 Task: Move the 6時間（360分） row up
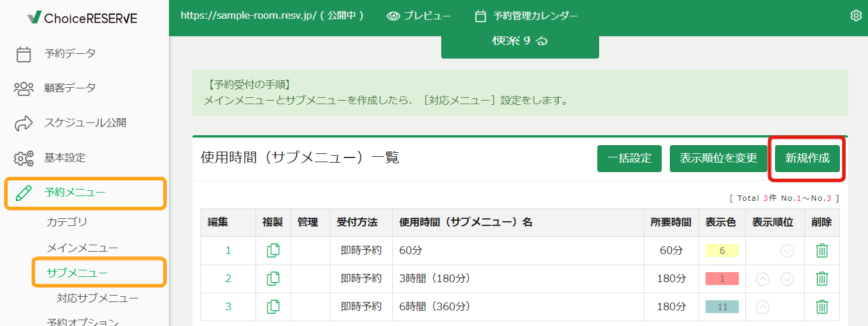[763, 307]
